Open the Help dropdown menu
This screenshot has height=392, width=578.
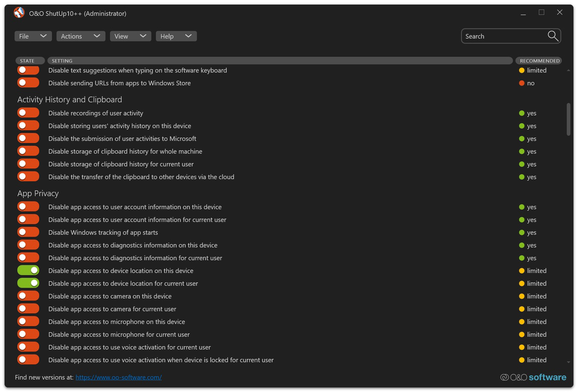(x=176, y=36)
